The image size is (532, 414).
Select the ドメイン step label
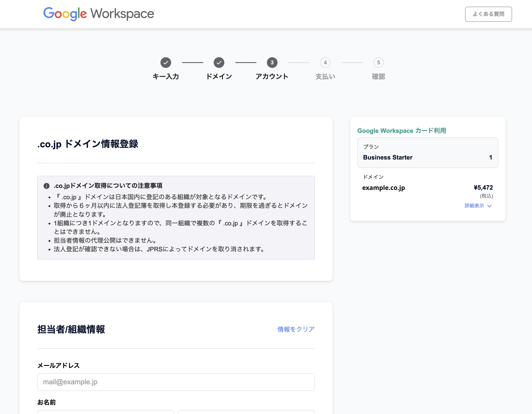click(x=219, y=76)
